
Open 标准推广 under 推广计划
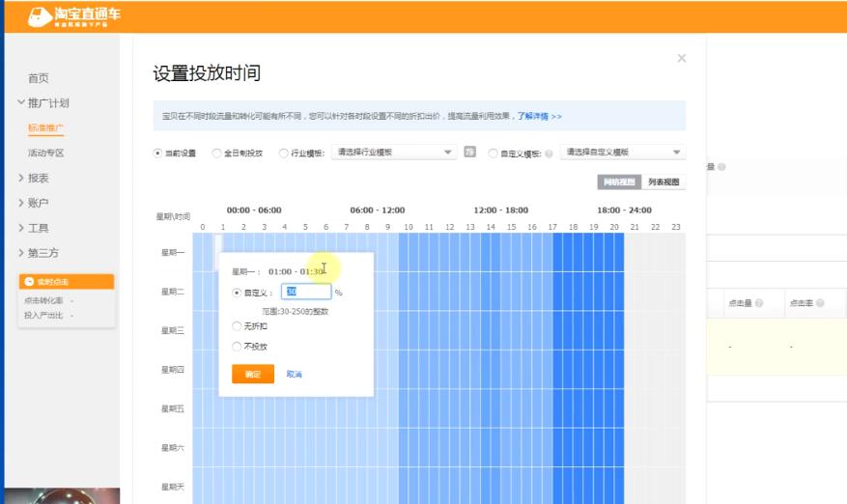pos(46,128)
